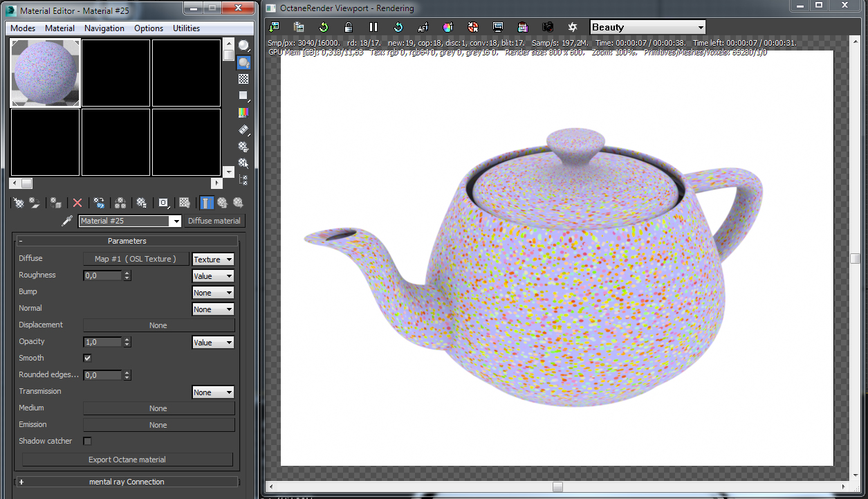This screenshot has width=868, height=499.
Task: Click save render image icon
Action: [x=523, y=27]
